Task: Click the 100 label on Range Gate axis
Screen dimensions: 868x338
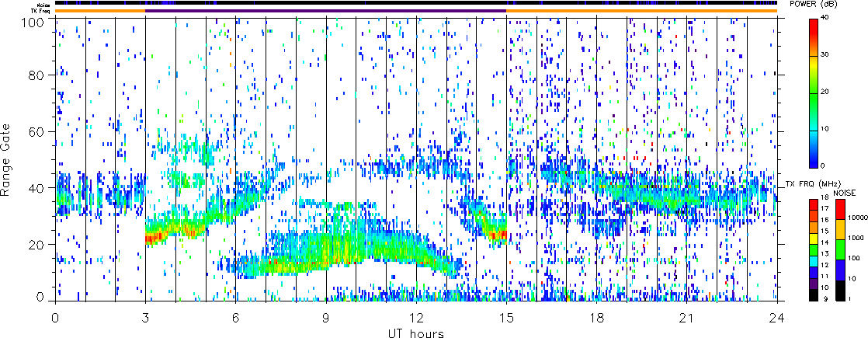Action: (x=35, y=19)
